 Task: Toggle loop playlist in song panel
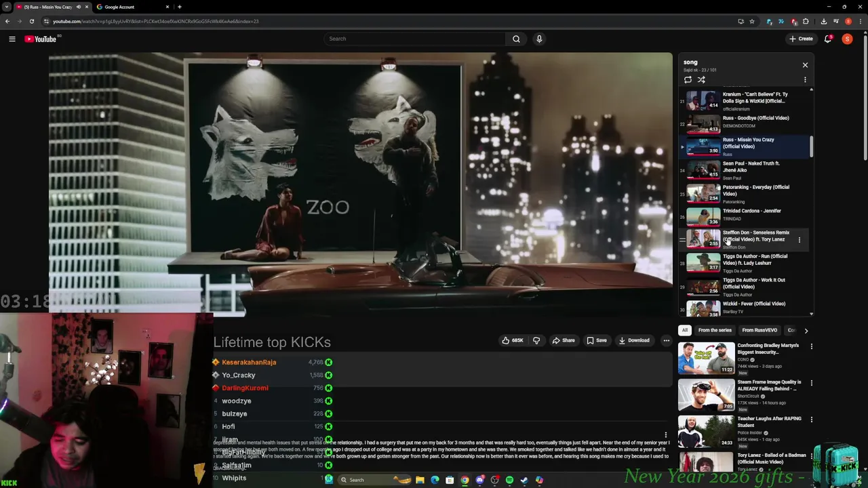click(688, 80)
